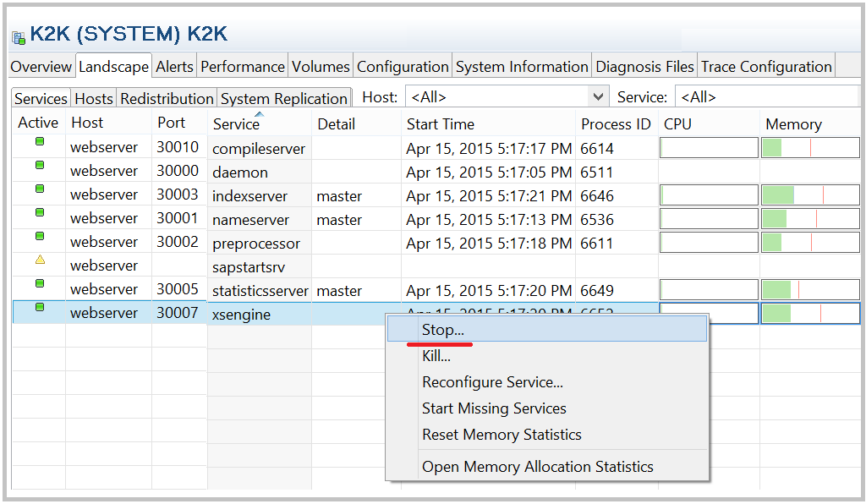
Task: Click the K2K system icon in title
Action: tap(19, 37)
